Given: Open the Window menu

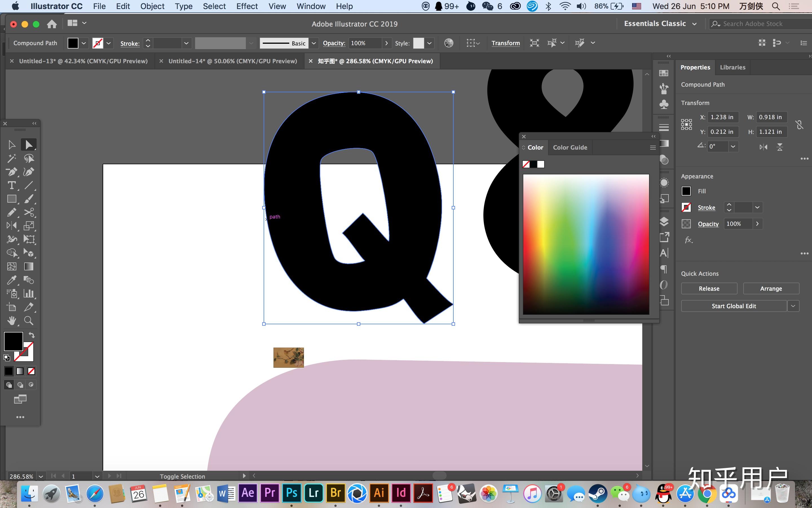Looking at the screenshot, I should click(x=311, y=6).
